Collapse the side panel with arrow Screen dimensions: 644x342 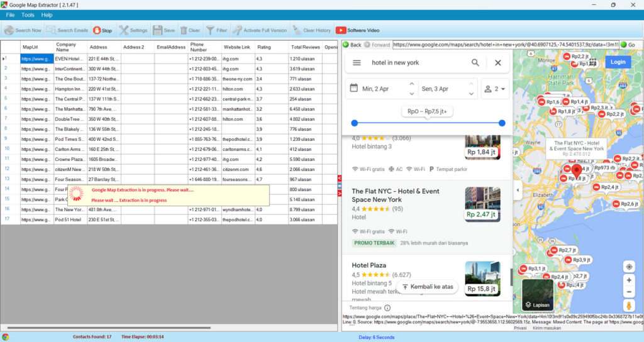(518, 190)
